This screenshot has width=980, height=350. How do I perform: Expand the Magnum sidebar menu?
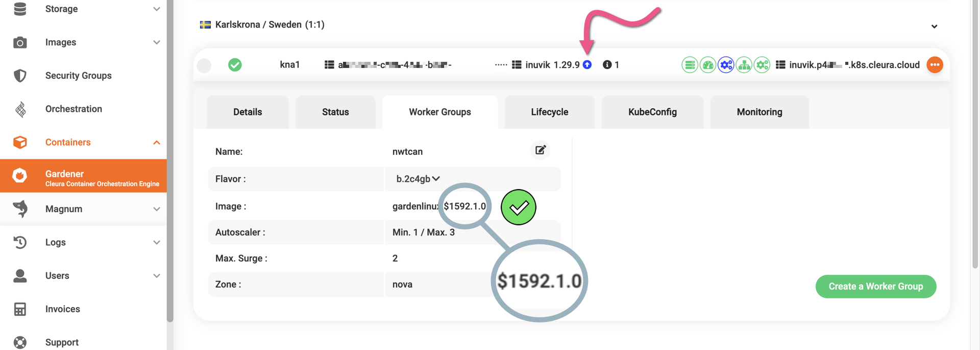point(156,209)
